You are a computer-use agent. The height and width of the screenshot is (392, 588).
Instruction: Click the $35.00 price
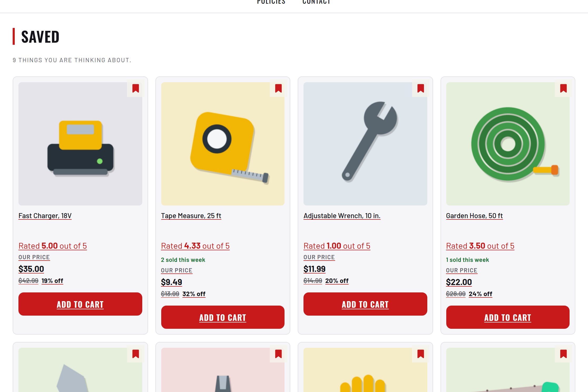(x=31, y=269)
